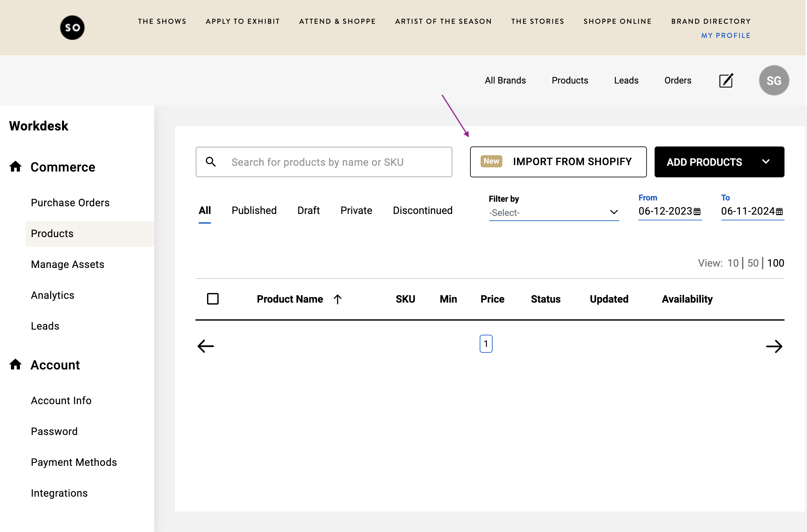Open the edit/compose pencil icon
Screen dimensions: 807x532
point(726,80)
